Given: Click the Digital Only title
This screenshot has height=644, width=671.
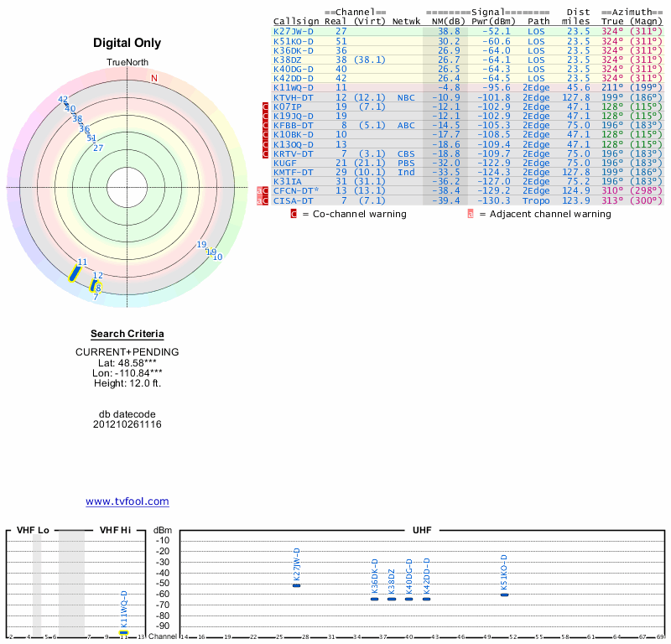Looking at the screenshot, I should (x=127, y=43).
